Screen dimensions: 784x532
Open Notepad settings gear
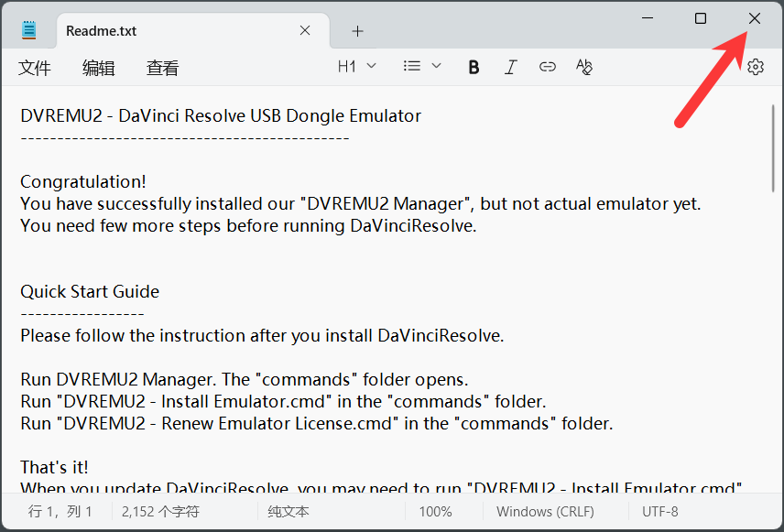[x=756, y=67]
